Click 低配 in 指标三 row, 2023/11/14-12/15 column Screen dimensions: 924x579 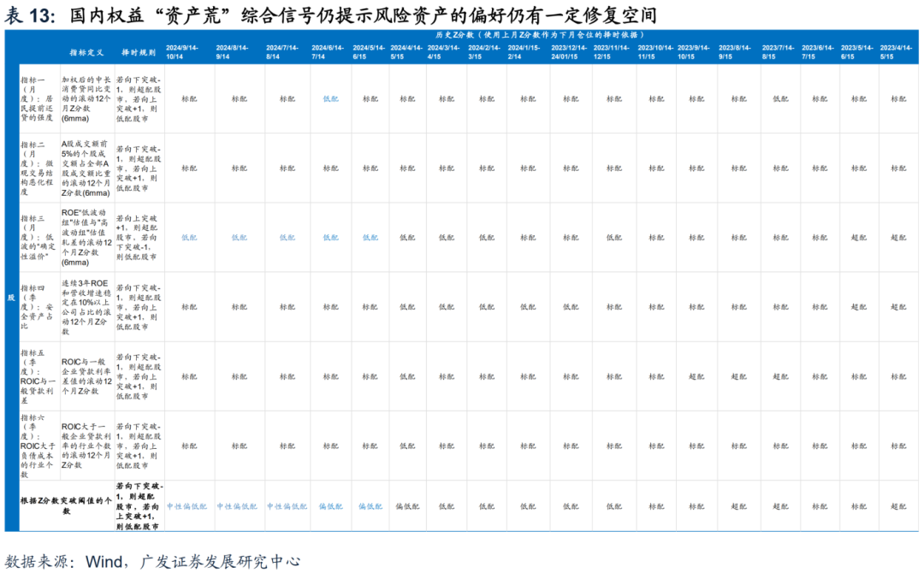[x=614, y=238]
